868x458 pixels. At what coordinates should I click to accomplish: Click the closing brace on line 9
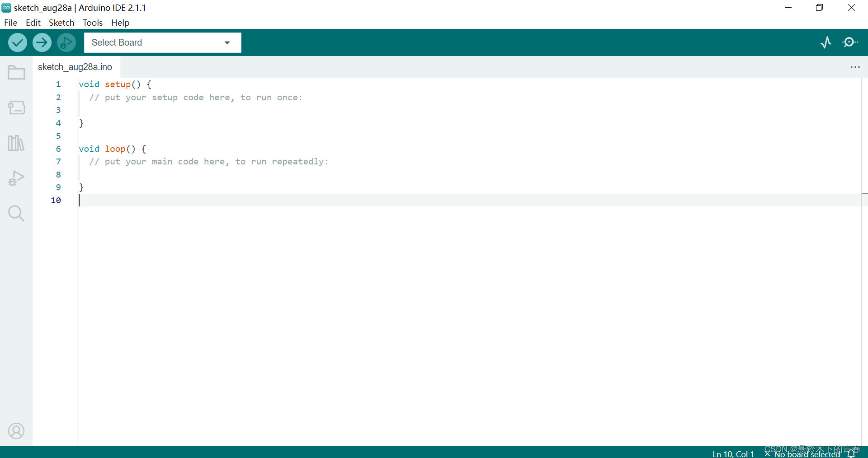click(x=81, y=187)
